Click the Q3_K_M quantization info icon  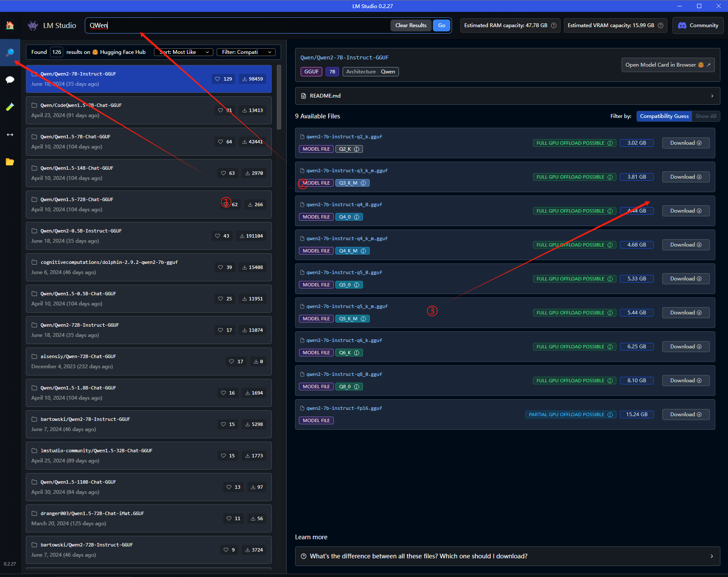(x=363, y=183)
